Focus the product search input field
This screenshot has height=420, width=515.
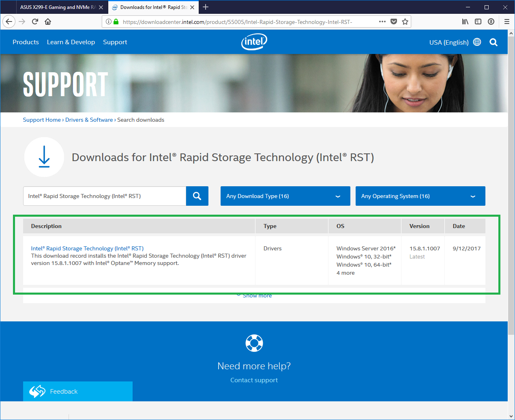click(x=105, y=196)
